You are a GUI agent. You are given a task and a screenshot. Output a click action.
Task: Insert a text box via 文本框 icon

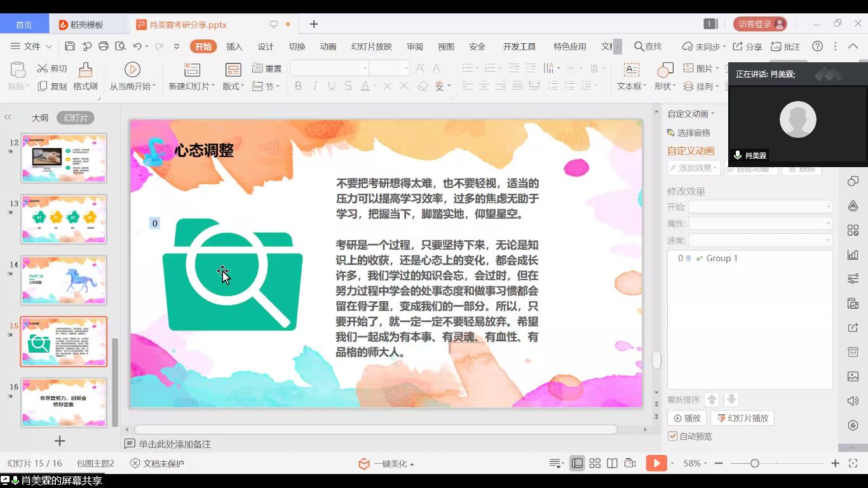(631, 70)
